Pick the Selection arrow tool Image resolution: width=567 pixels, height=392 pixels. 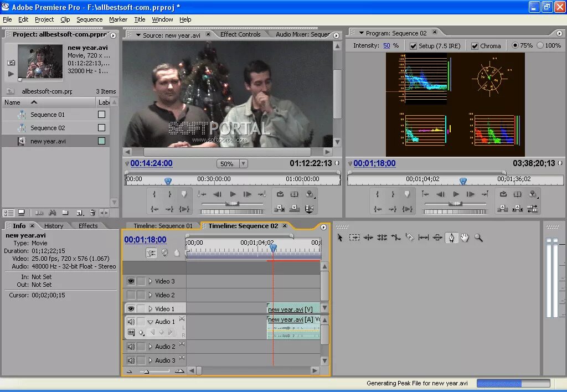pyautogui.click(x=340, y=238)
